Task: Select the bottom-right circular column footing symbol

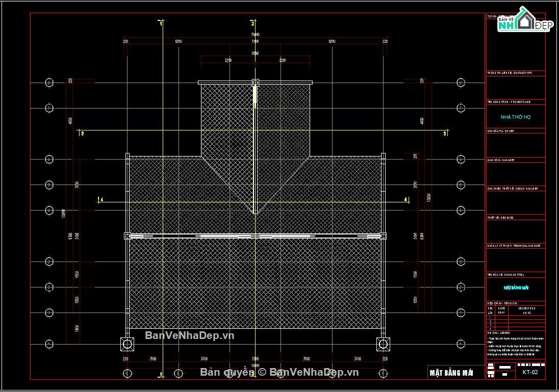Action: pos(383,344)
